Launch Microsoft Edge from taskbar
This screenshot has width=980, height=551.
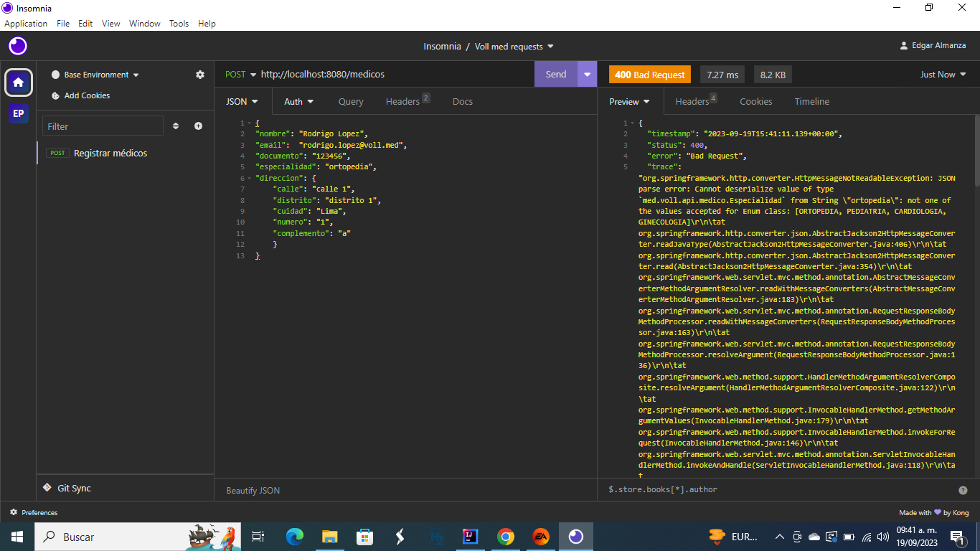pos(294,537)
